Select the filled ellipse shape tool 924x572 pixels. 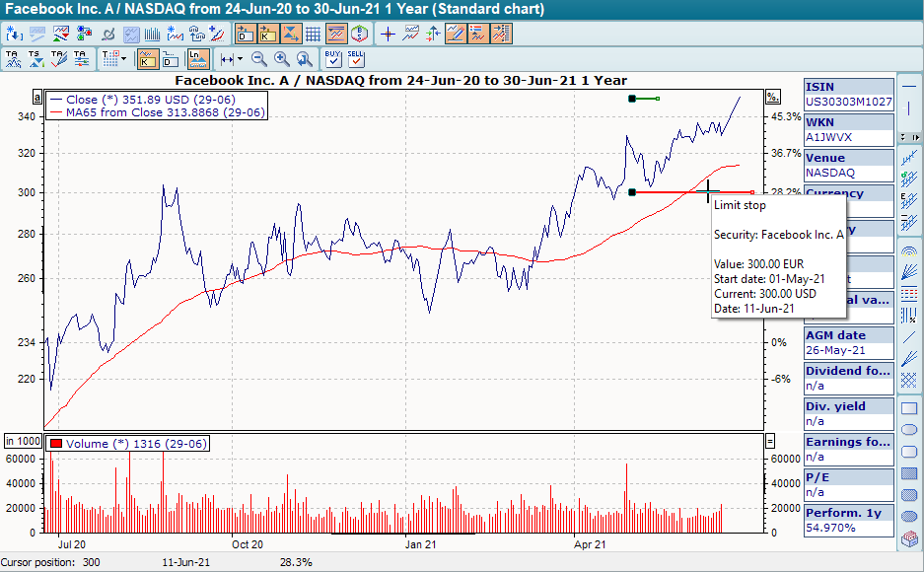click(909, 498)
